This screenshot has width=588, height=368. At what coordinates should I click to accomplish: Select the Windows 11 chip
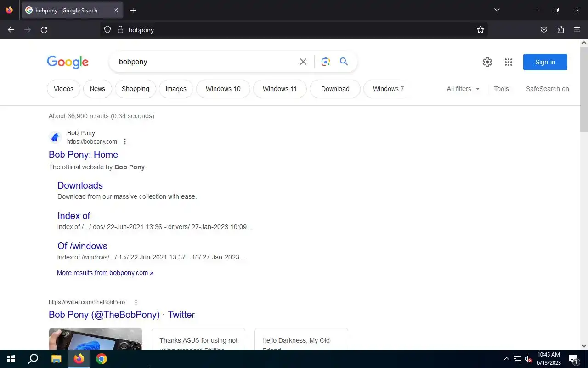pos(280,89)
